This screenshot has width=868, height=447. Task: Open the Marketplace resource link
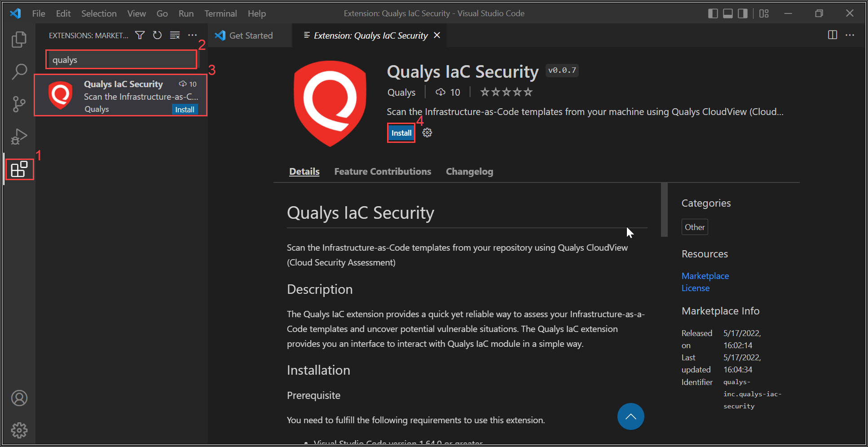pos(705,276)
